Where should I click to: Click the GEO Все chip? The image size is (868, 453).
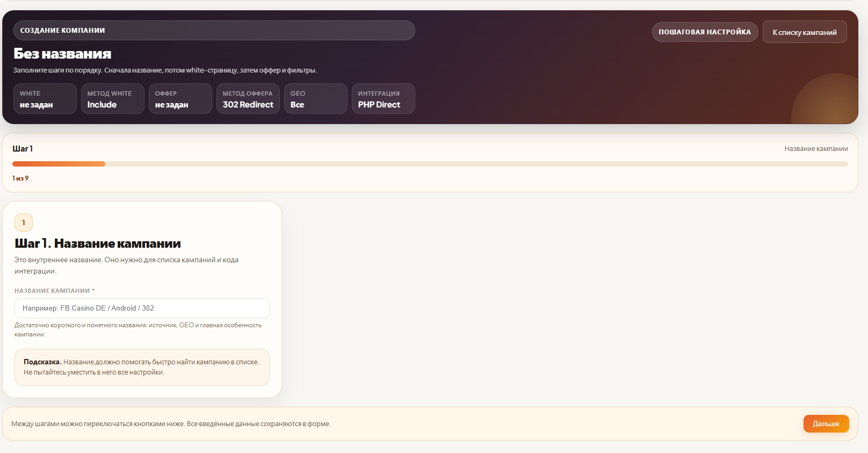tap(315, 99)
